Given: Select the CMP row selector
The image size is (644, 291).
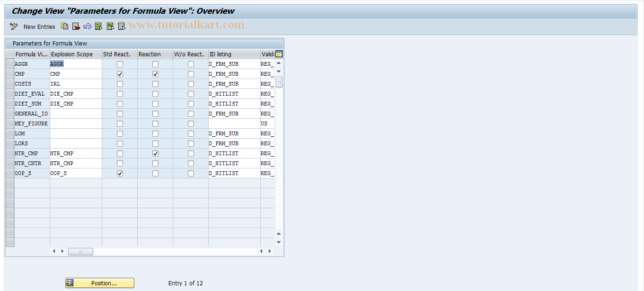Looking at the screenshot, I should (10, 74).
